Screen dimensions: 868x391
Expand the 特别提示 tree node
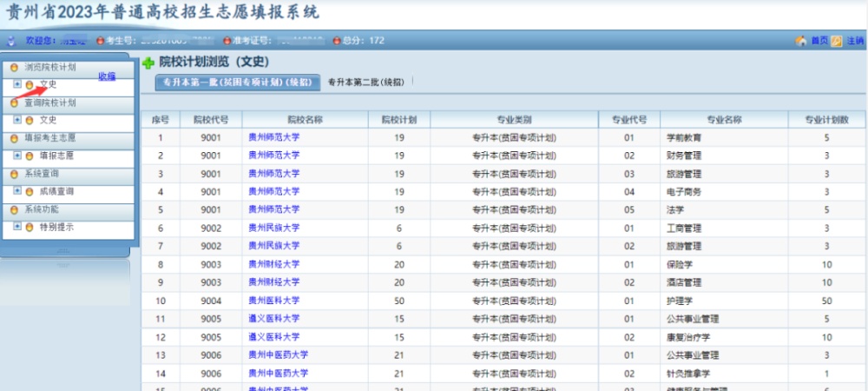pyautogui.click(x=17, y=227)
